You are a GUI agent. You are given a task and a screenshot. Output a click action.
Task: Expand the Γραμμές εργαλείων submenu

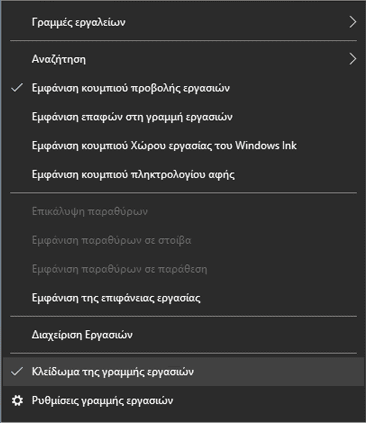[x=183, y=22]
